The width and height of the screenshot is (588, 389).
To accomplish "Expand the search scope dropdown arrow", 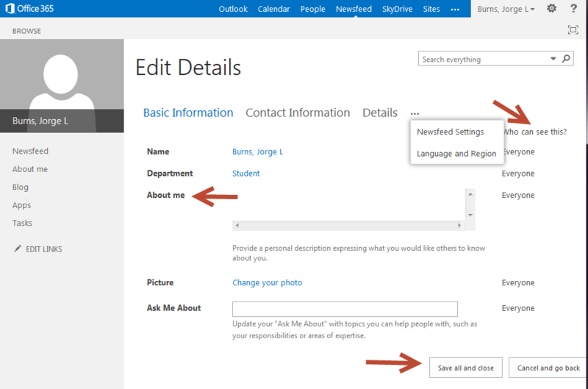I will point(553,59).
